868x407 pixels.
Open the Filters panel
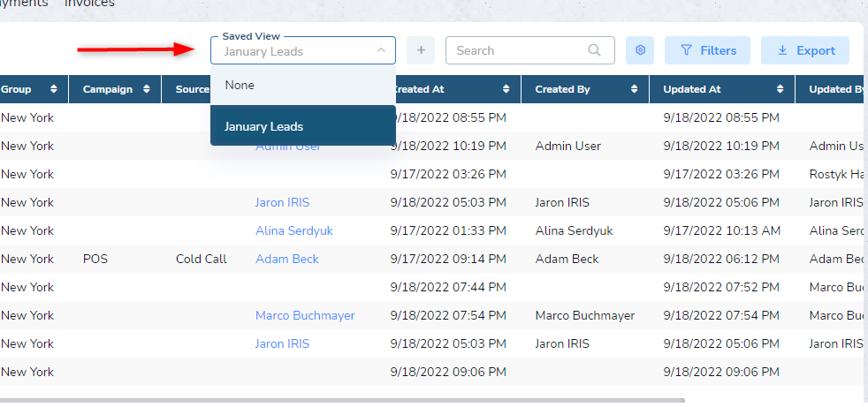point(707,50)
